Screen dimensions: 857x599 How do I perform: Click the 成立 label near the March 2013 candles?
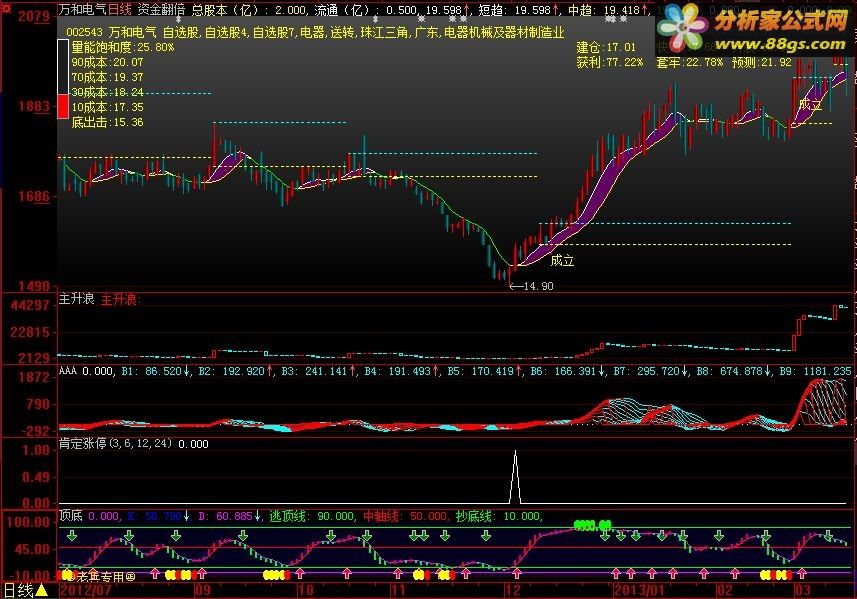coord(809,104)
